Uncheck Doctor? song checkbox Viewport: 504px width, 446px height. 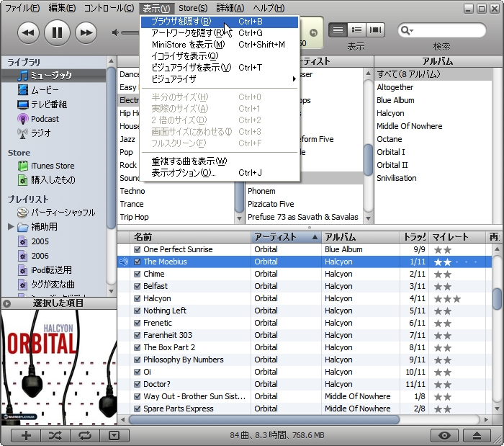pyautogui.click(x=138, y=384)
